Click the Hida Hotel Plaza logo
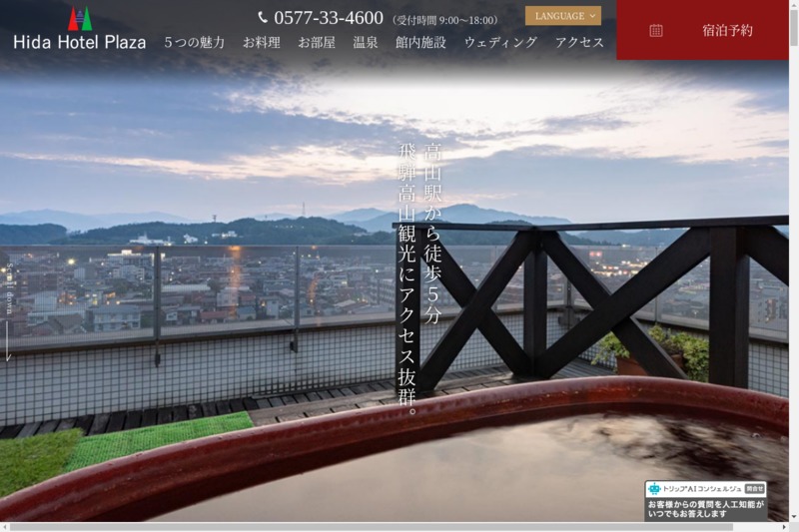 [79, 30]
